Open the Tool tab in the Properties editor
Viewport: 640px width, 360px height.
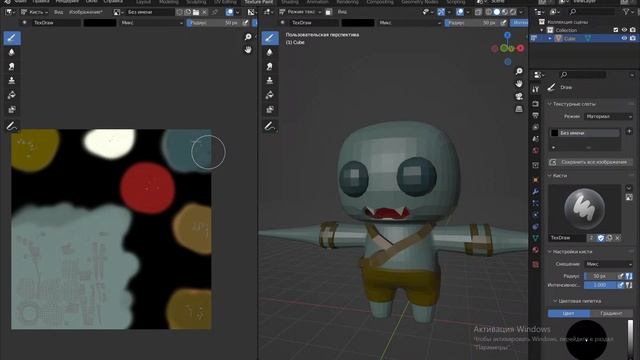pos(536,89)
